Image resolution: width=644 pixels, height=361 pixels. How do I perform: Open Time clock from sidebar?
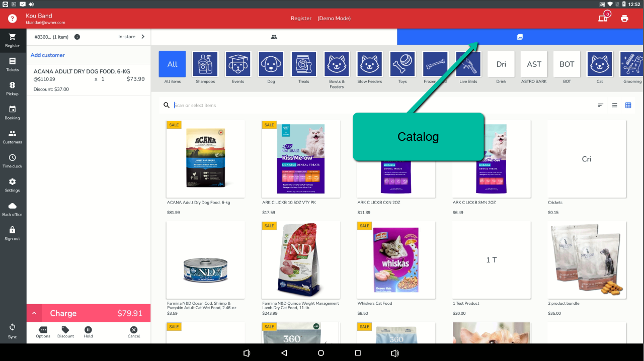[x=13, y=160]
